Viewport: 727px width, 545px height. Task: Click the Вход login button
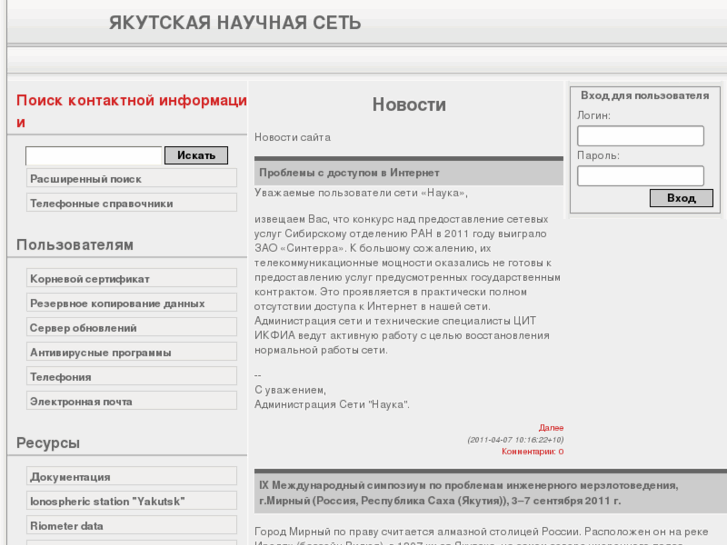[x=681, y=198]
